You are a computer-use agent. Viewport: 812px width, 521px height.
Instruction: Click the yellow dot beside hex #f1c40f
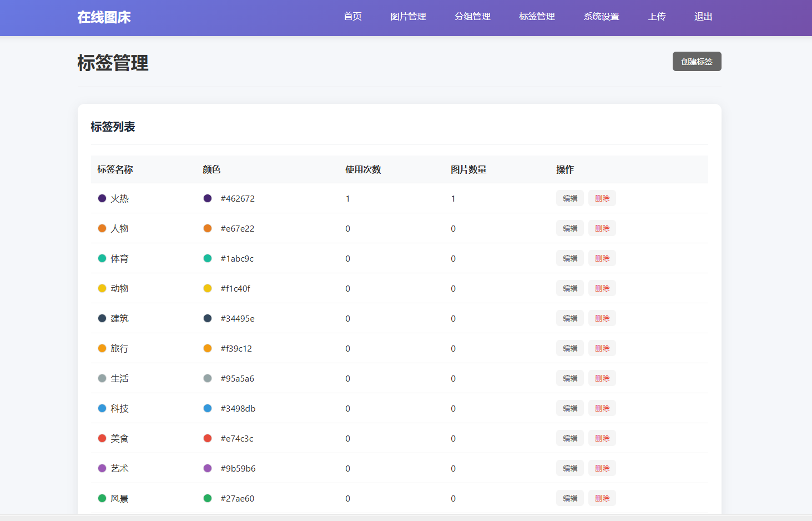pos(208,288)
